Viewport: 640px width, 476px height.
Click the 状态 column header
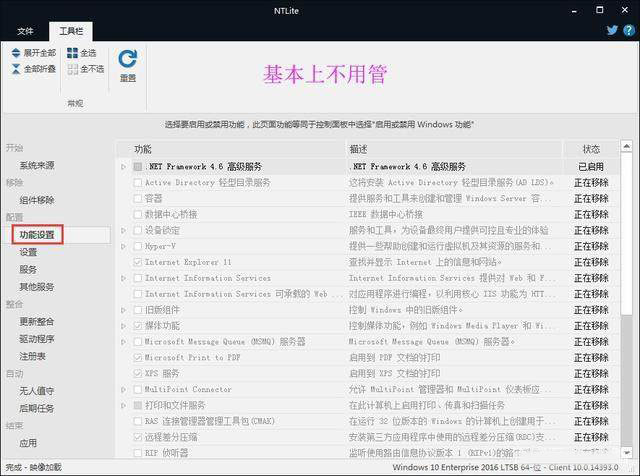point(591,149)
